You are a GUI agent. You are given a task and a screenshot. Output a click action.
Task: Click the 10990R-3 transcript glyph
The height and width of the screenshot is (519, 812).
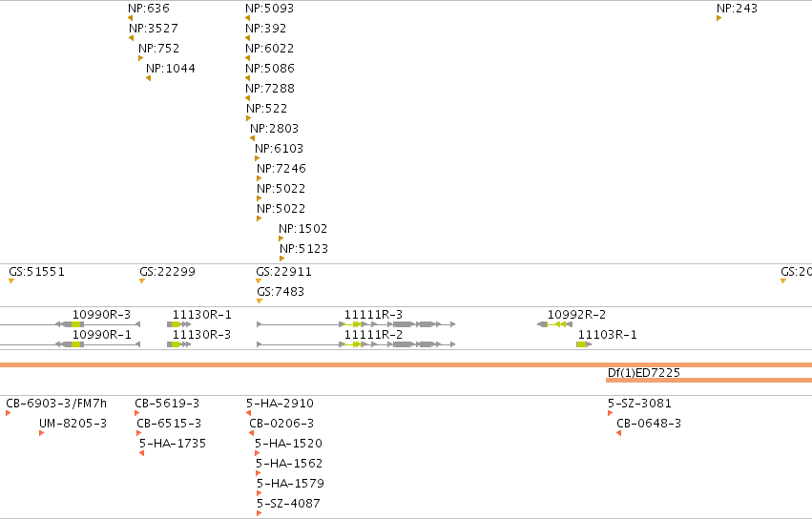pos(70,324)
